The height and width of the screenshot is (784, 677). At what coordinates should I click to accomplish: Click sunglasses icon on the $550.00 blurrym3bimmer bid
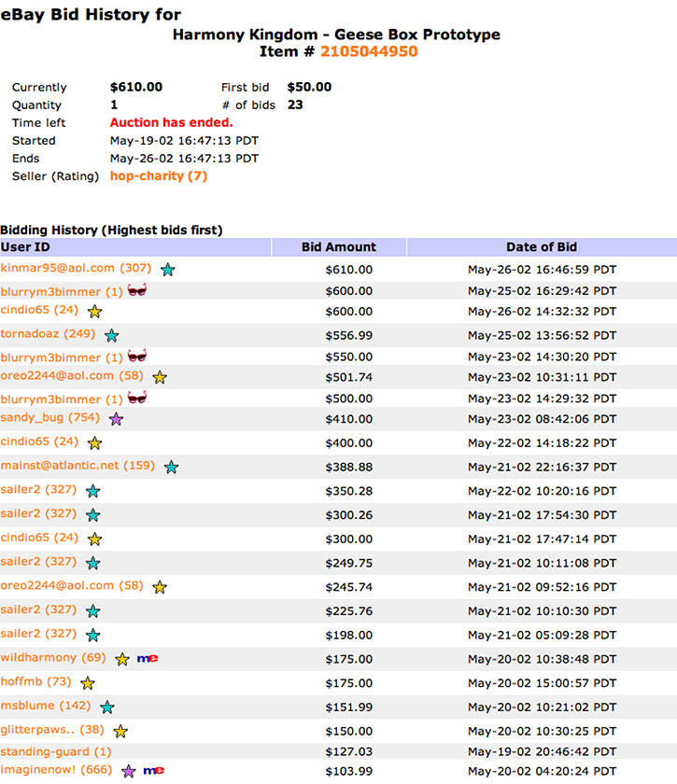pos(137,356)
